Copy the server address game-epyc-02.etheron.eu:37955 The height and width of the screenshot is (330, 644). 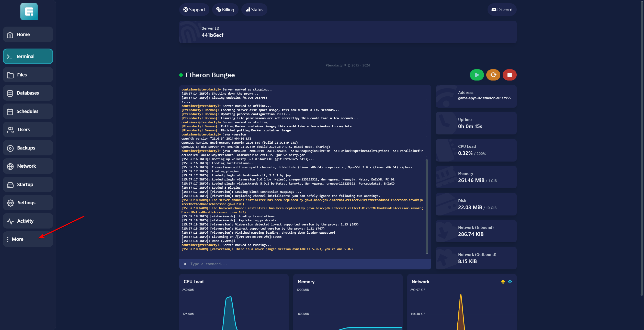(x=484, y=98)
